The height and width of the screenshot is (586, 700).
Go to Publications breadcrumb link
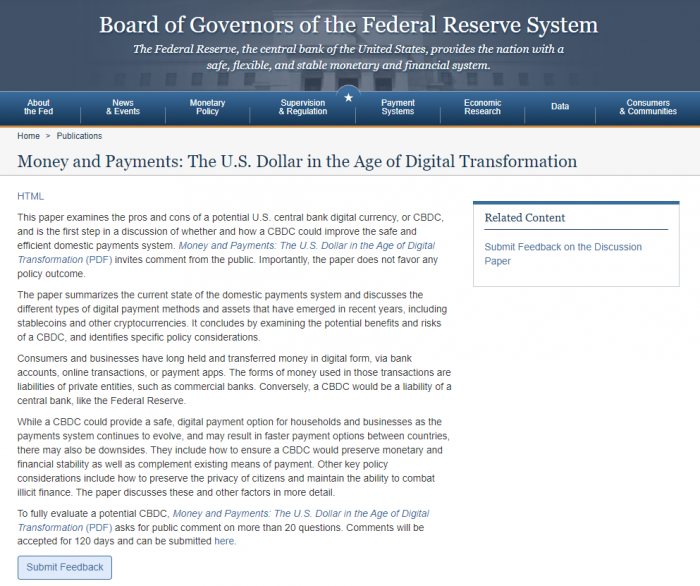(79, 136)
